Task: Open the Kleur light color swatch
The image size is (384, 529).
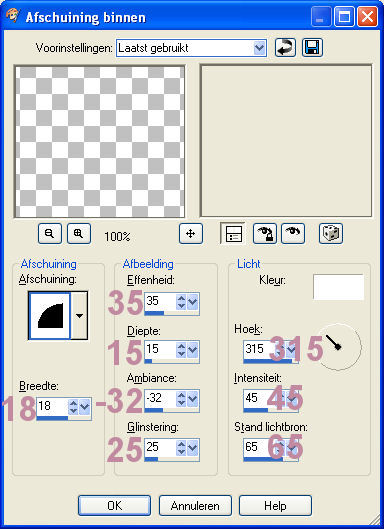Action: 338,287
